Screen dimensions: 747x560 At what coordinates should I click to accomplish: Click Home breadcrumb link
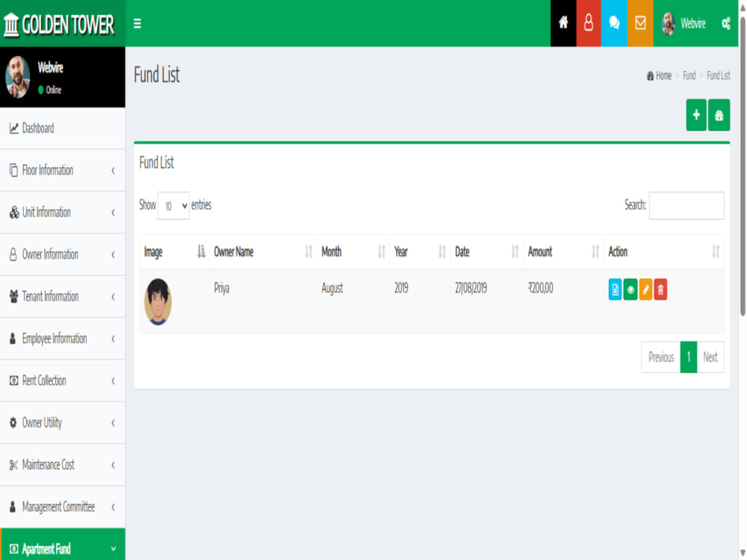(x=660, y=75)
